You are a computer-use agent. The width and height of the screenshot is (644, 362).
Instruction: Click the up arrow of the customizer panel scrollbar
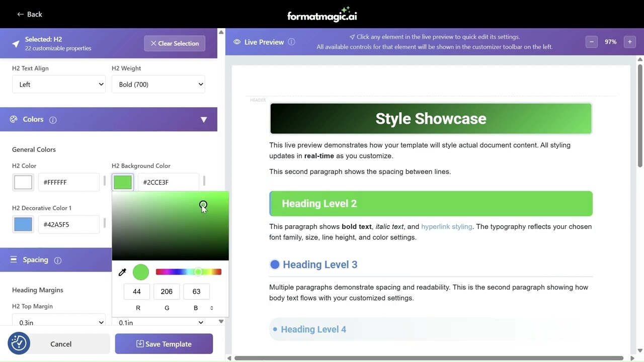pyautogui.click(x=221, y=32)
